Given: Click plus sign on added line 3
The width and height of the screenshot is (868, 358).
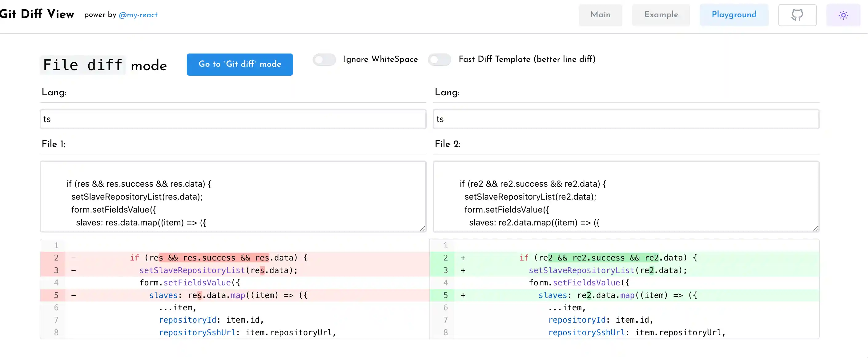Looking at the screenshot, I should tap(463, 270).
